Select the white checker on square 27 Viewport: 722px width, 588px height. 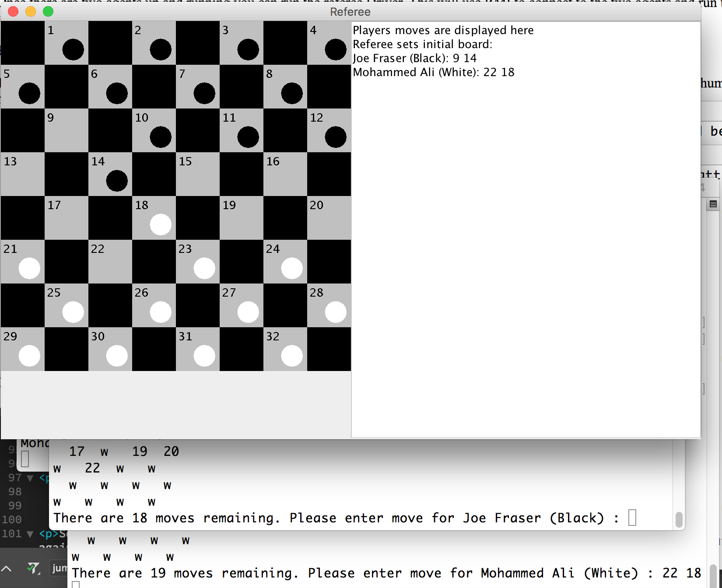[x=248, y=312]
